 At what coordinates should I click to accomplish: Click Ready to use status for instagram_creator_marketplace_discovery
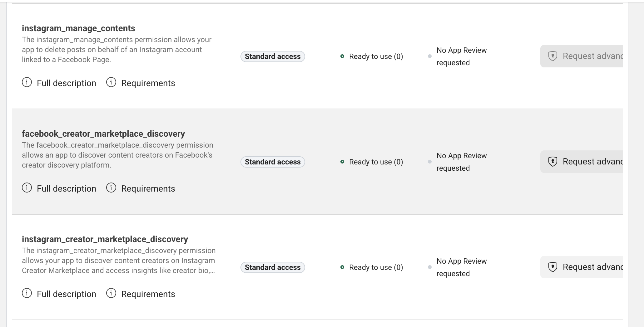click(x=376, y=267)
